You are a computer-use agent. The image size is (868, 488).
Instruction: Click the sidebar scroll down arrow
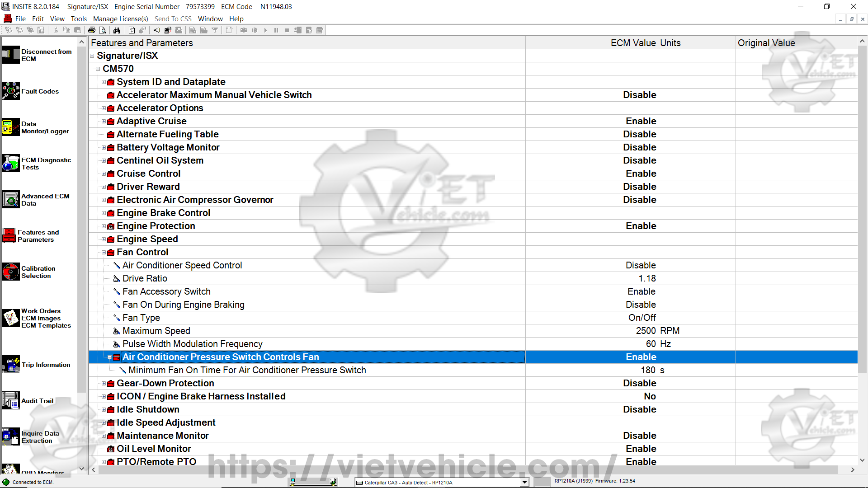pos(82,469)
